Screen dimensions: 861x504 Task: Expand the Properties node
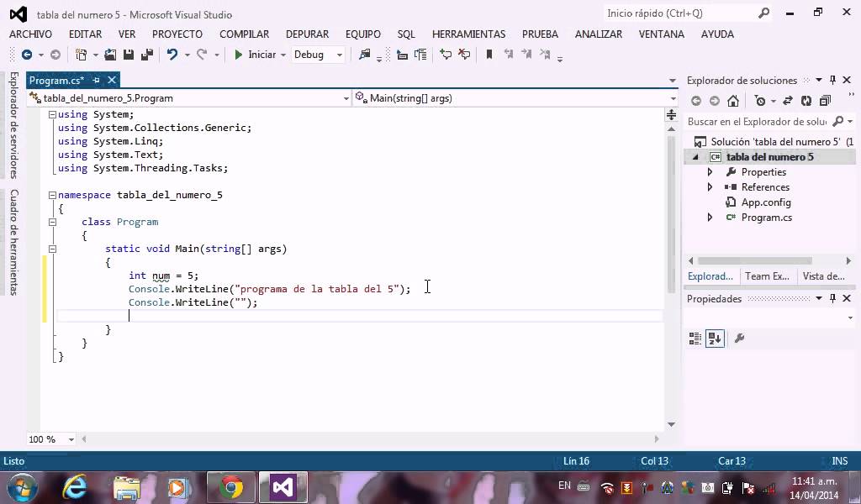coord(710,172)
